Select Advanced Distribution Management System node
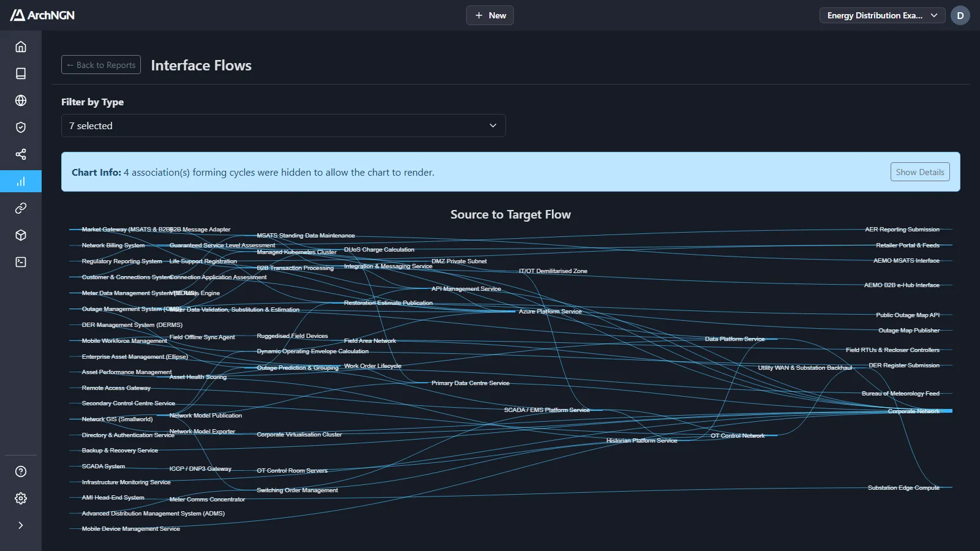The width and height of the screenshot is (980, 551). coord(153,514)
